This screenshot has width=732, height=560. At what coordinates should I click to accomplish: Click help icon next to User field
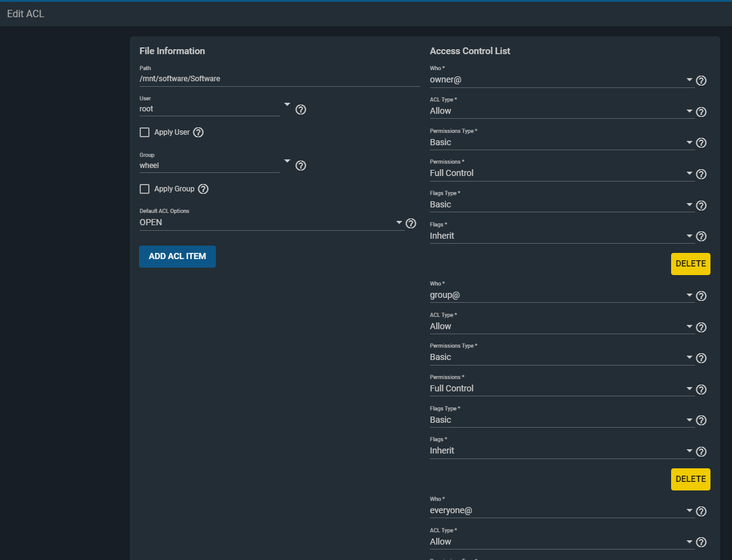pos(301,110)
